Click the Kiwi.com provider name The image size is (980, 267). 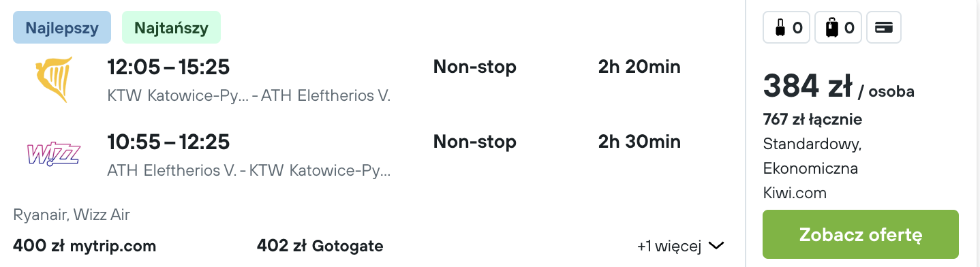[x=795, y=193]
